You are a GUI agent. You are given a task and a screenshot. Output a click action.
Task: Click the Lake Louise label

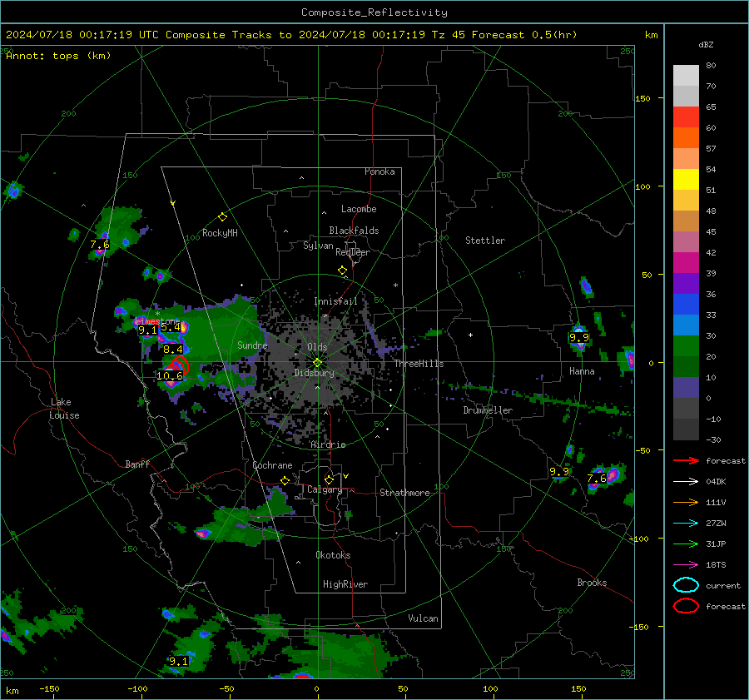65,409
